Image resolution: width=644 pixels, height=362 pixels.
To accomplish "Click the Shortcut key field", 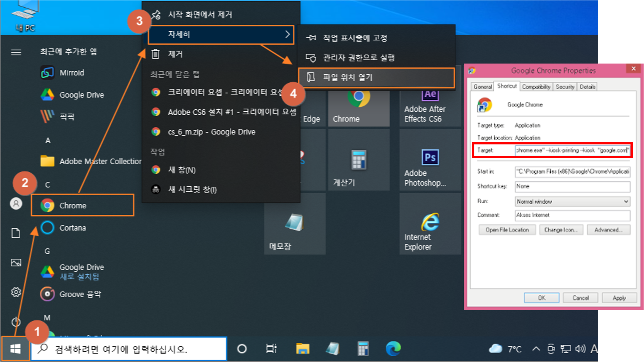I will [572, 186].
